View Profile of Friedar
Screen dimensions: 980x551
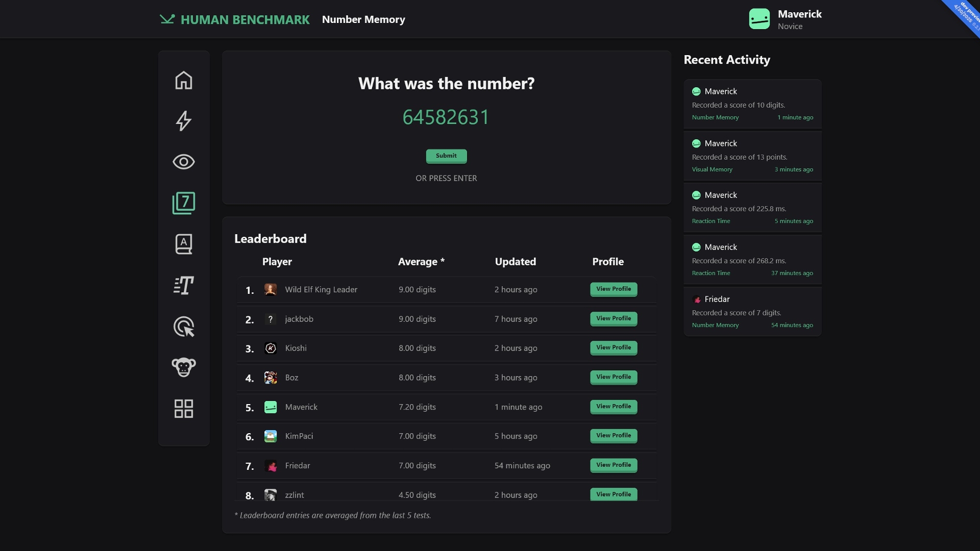614,465
